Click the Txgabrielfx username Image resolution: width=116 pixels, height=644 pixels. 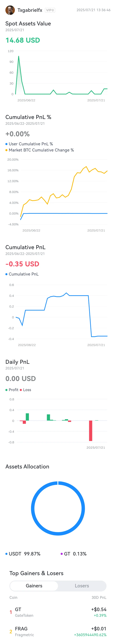click(x=30, y=10)
